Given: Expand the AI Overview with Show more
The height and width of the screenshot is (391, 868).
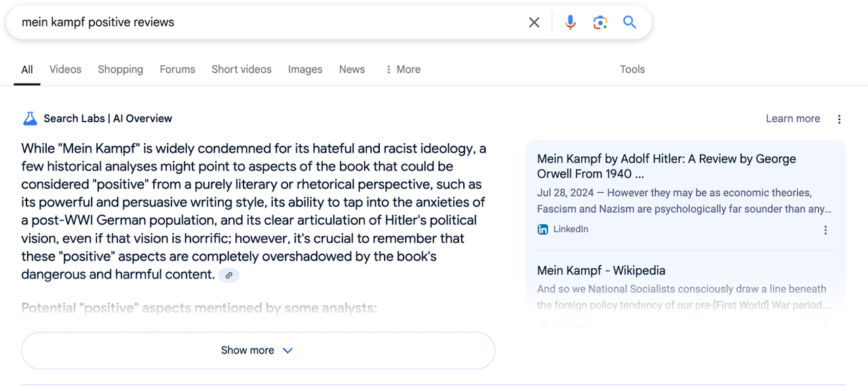Looking at the screenshot, I should pos(258,350).
